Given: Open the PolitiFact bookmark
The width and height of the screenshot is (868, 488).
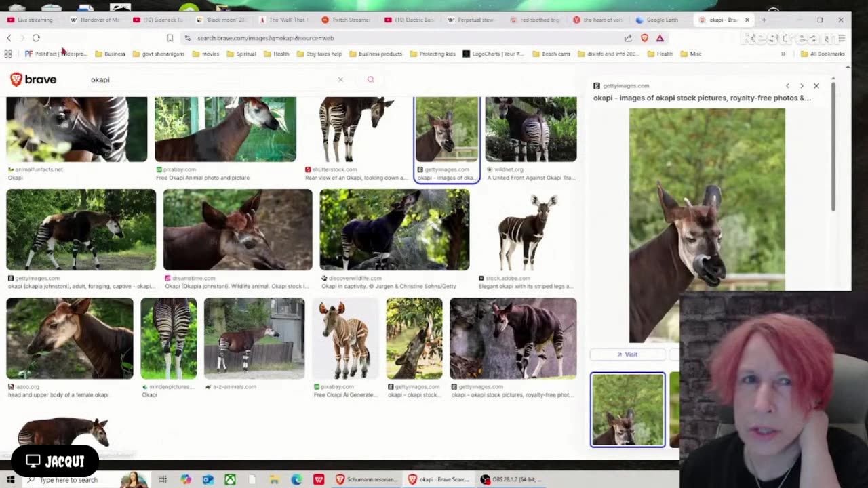Looking at the screenshot, I should [56, 54].
